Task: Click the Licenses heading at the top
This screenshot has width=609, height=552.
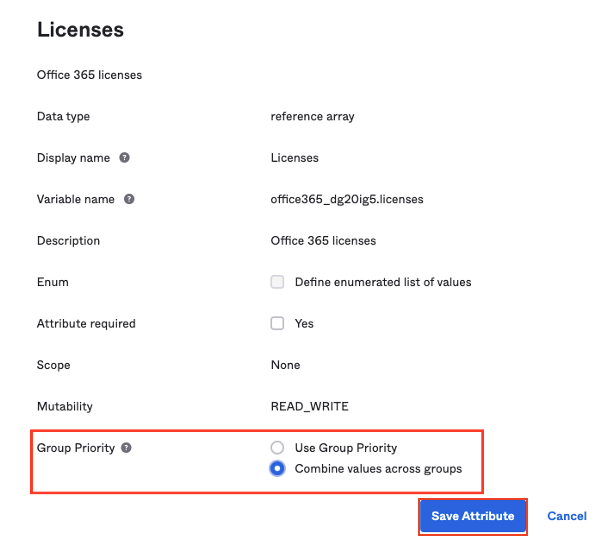Action: coord(80,30)
